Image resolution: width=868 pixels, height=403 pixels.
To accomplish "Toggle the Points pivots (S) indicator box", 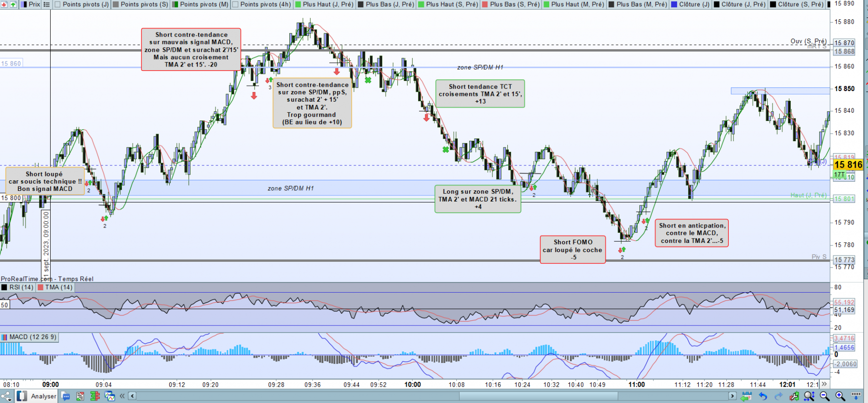I will click(116, 4).
